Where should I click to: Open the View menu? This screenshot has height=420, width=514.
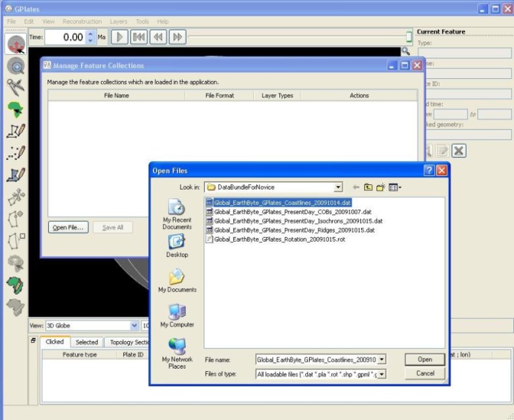[x=49, y=21]
